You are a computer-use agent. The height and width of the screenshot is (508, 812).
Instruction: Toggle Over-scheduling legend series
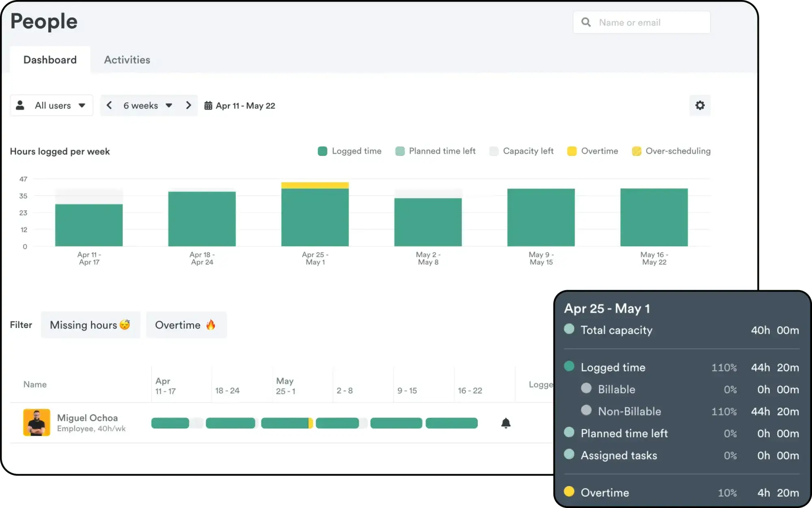[x=671, y=151]
